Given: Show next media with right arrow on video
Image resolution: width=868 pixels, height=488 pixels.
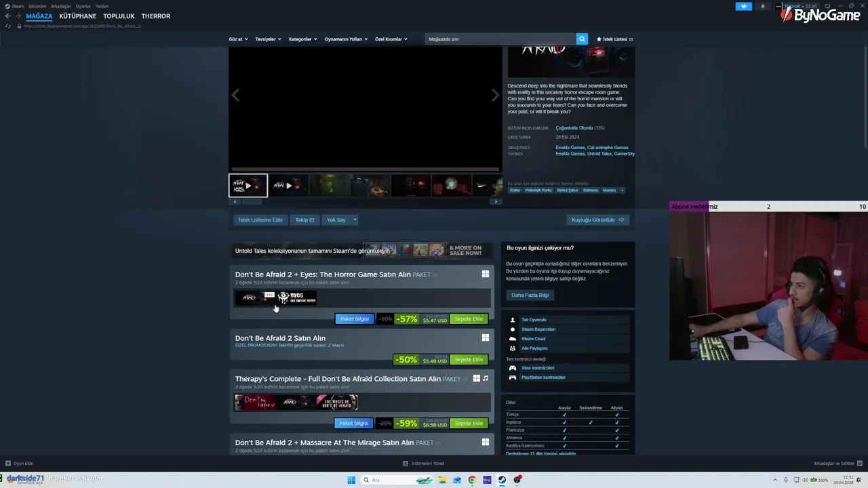Looking at the screenshot, I should [495, 96].
